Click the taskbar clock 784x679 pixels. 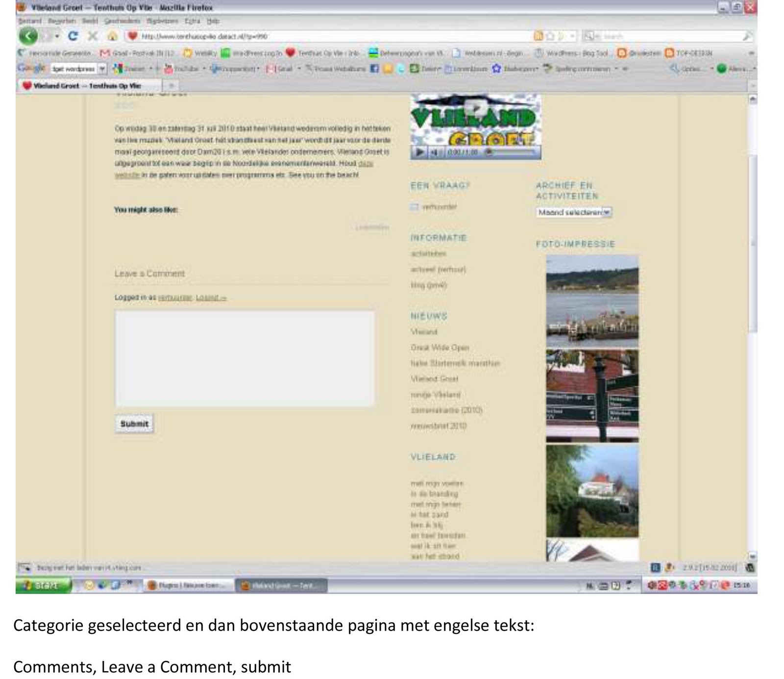point(742,585)
